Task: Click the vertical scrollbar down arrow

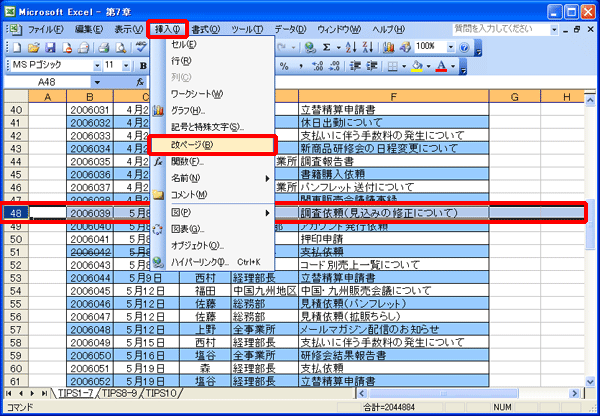Action: click(590, 381)
